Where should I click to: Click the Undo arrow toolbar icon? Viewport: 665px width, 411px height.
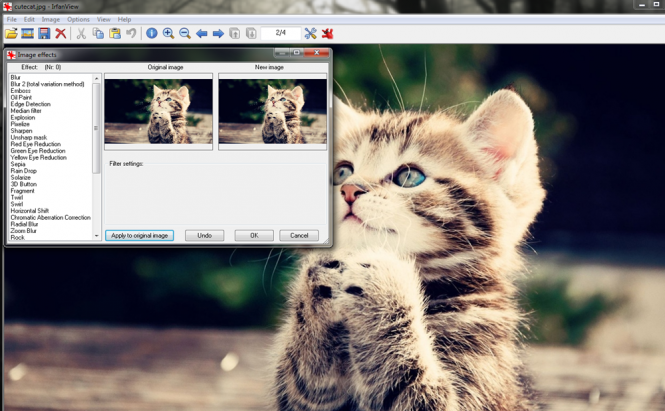(x=131, y=33)
